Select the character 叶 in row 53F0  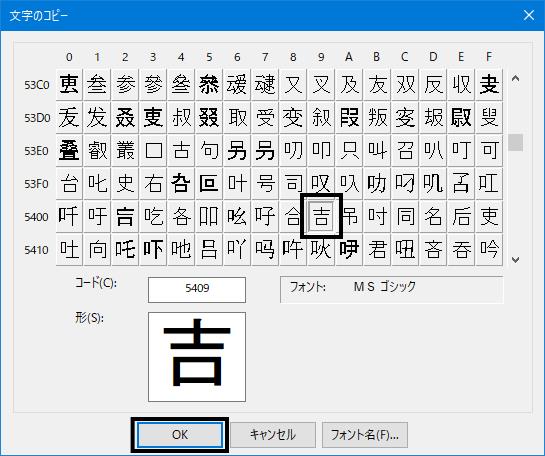tap(237, 184)
